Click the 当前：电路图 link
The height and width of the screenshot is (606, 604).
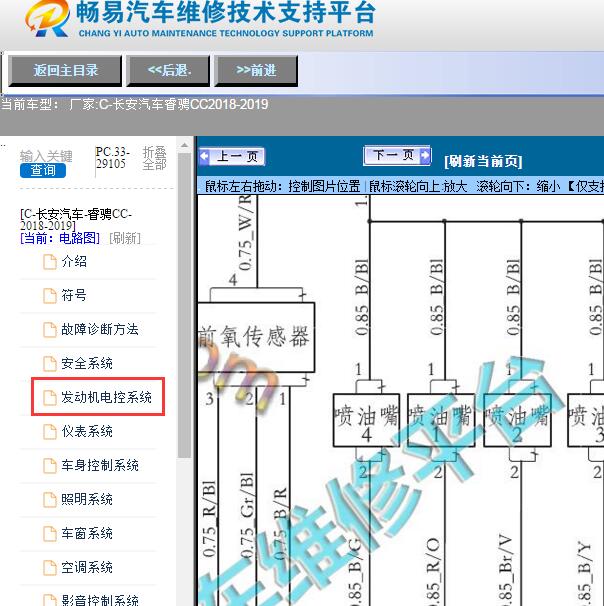pos(60,238)
